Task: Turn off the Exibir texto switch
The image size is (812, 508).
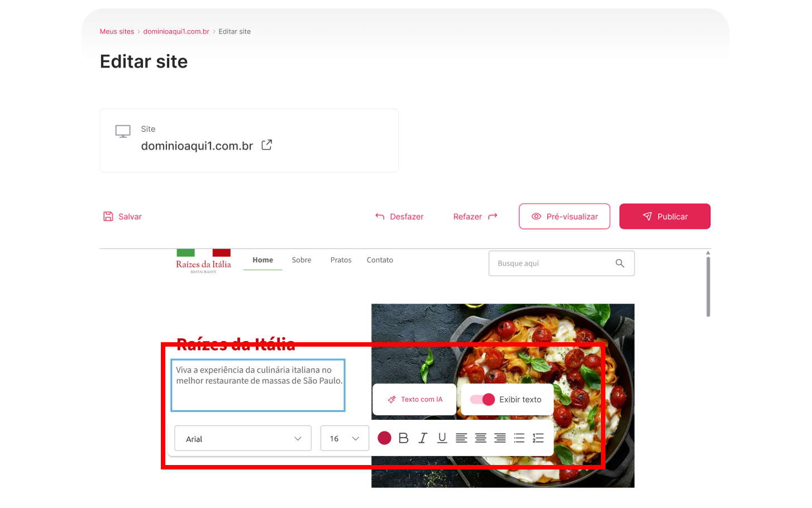Action: point(483,400)
